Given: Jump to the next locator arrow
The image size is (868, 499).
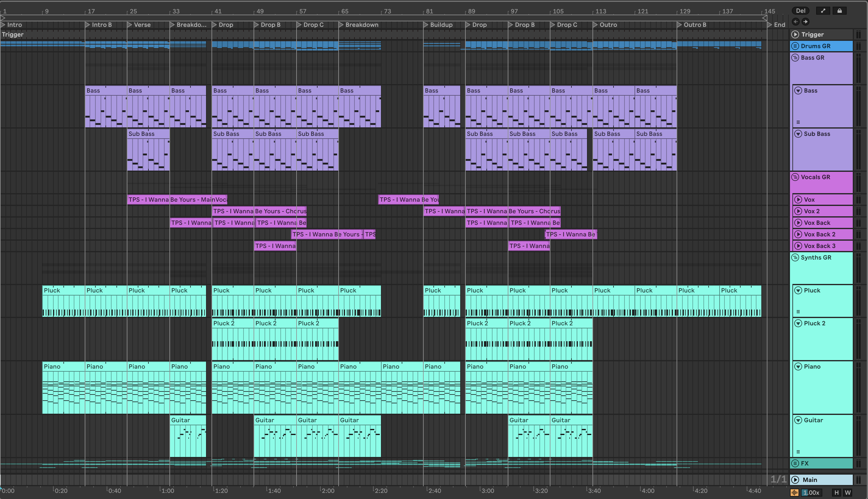Looking at the screenshot, I should click(x=805, y=22).
